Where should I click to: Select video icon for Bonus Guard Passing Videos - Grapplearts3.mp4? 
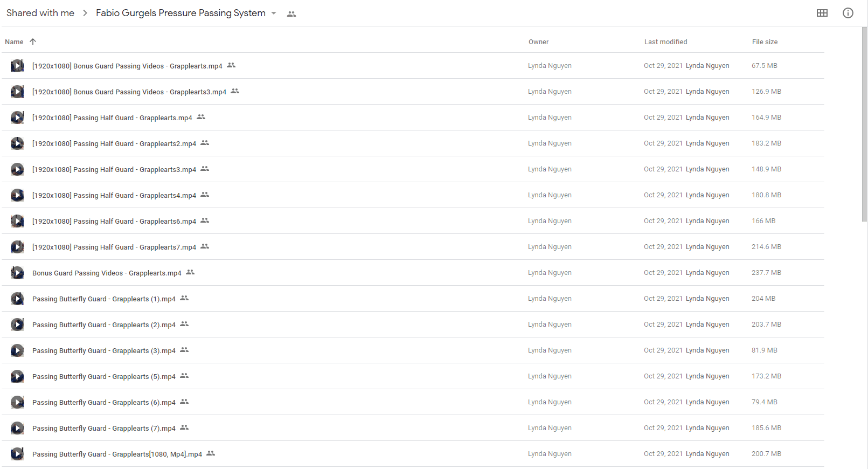point(17,92)
